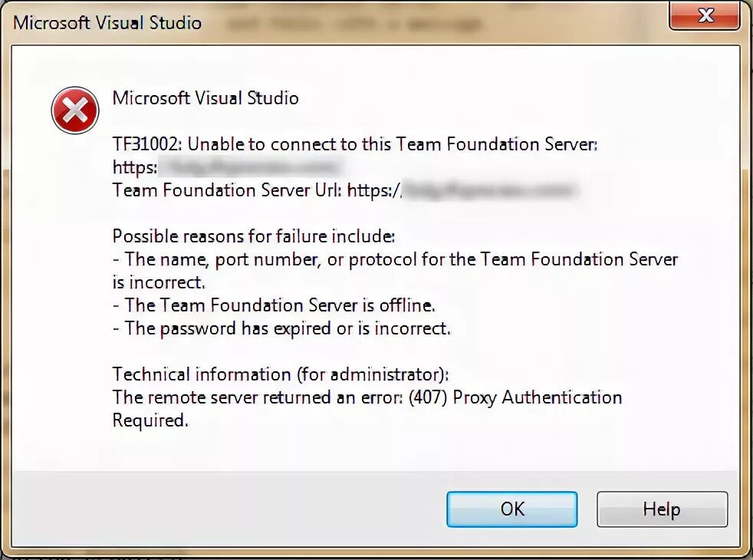Click the password has expired line
The height and width of the screenshot is (560, 753).
[x=281, y=328]
